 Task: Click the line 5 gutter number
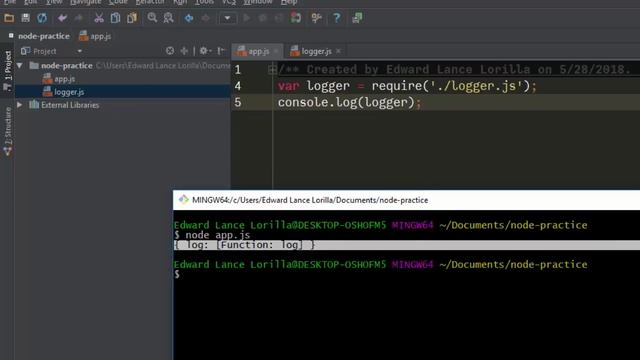[x=238, y=102]
